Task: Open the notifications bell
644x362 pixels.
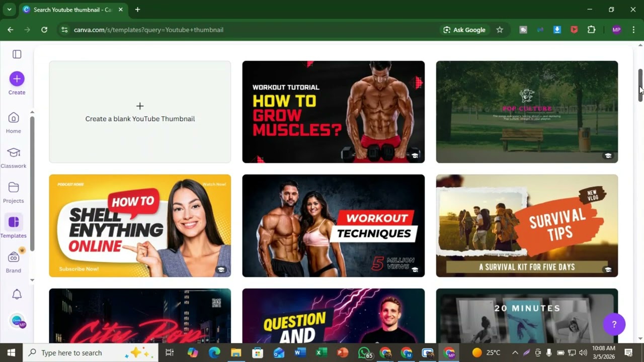Action: pyautogui.click(x=17, y=295)
